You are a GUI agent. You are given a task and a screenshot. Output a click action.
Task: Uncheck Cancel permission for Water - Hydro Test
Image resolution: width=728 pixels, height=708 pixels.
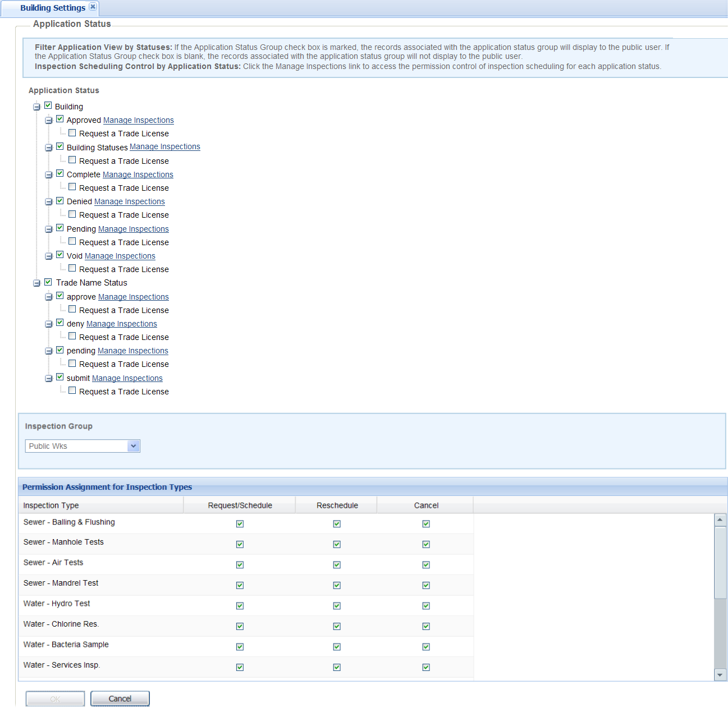pos(426,606)
